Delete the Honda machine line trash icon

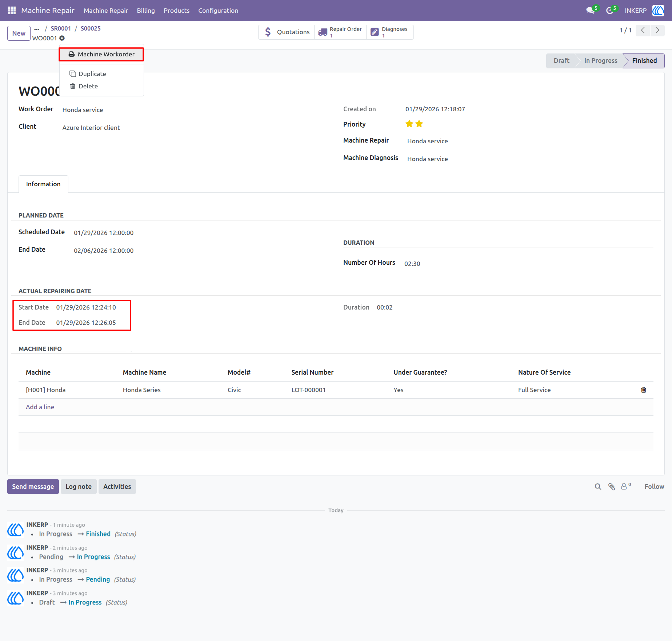pyautogui.click(x=643, y=390)
